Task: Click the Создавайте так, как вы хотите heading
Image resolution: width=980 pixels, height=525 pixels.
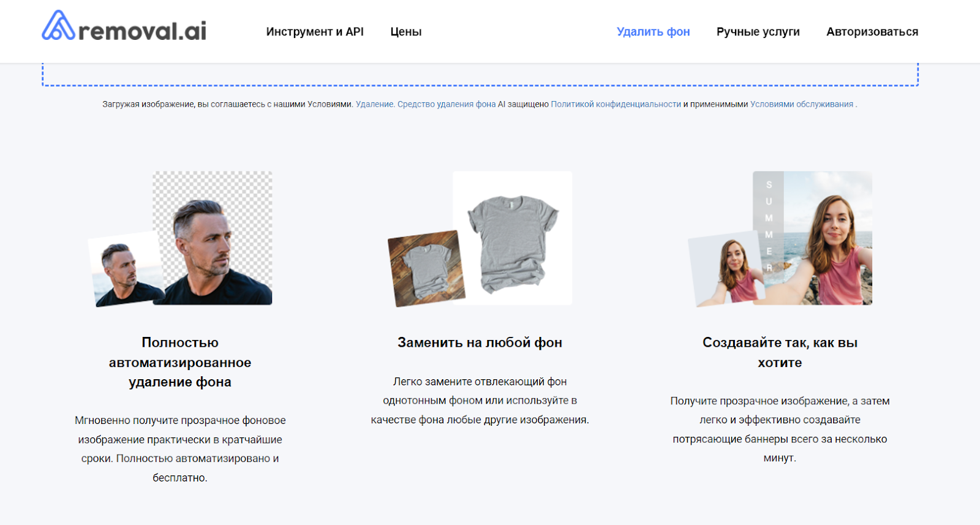Action: click(x=780, y=352)
